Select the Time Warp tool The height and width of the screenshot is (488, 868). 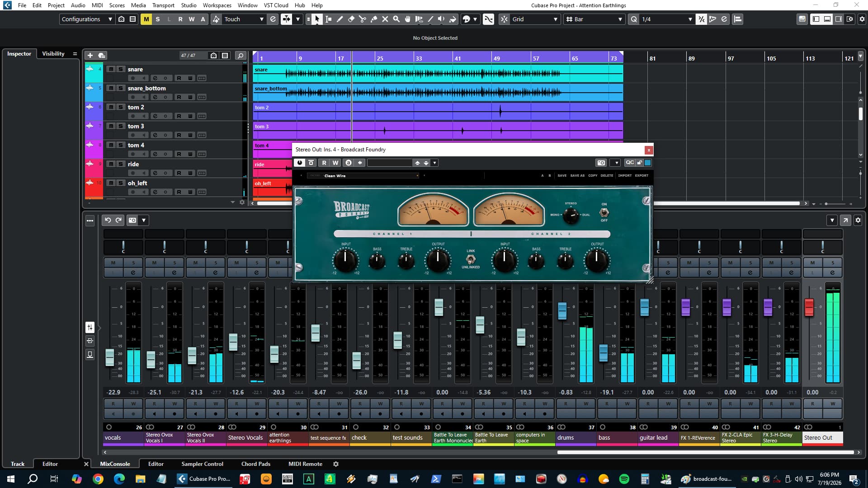point(419,19)
